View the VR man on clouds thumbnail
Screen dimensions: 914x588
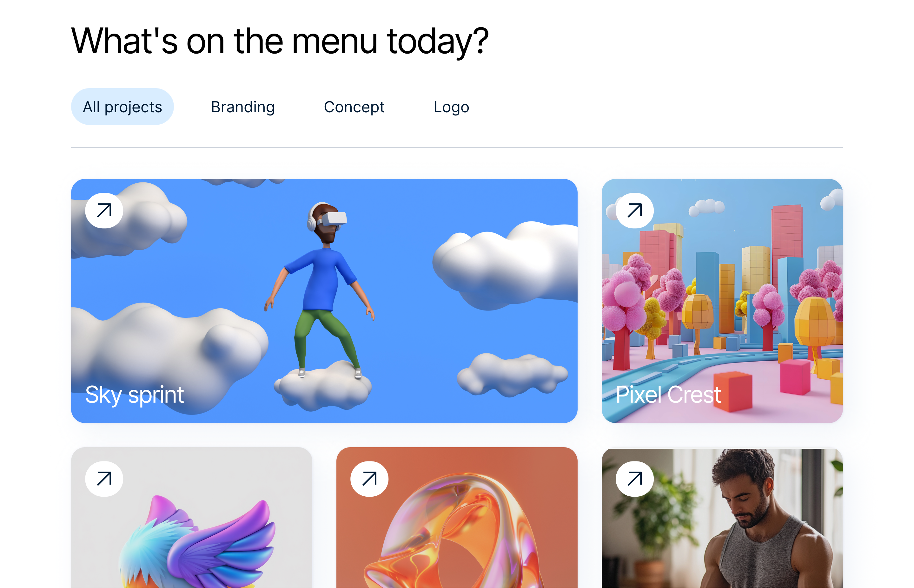[324, 301]
